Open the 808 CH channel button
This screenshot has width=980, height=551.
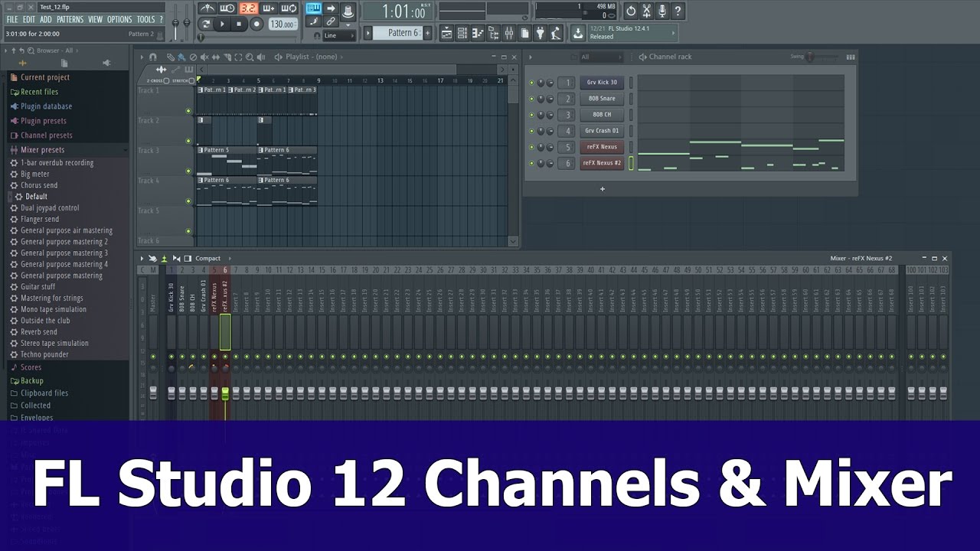[602, 115]
